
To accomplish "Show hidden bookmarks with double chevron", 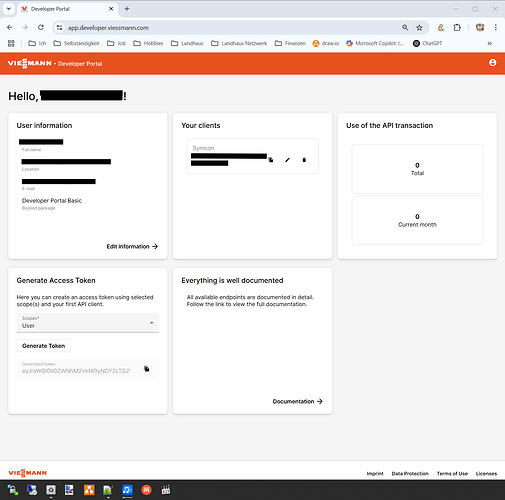I will (489, 43).
